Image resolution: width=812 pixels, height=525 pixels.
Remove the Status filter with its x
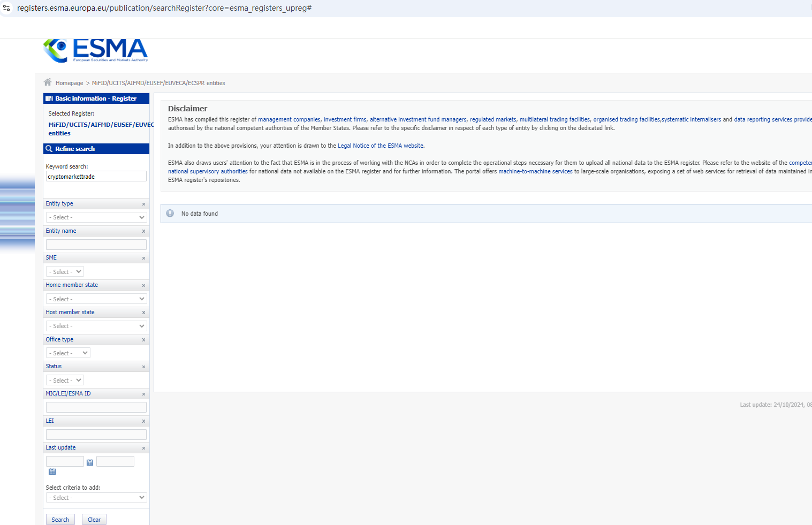pyautogui.click(x=143, y=367)
